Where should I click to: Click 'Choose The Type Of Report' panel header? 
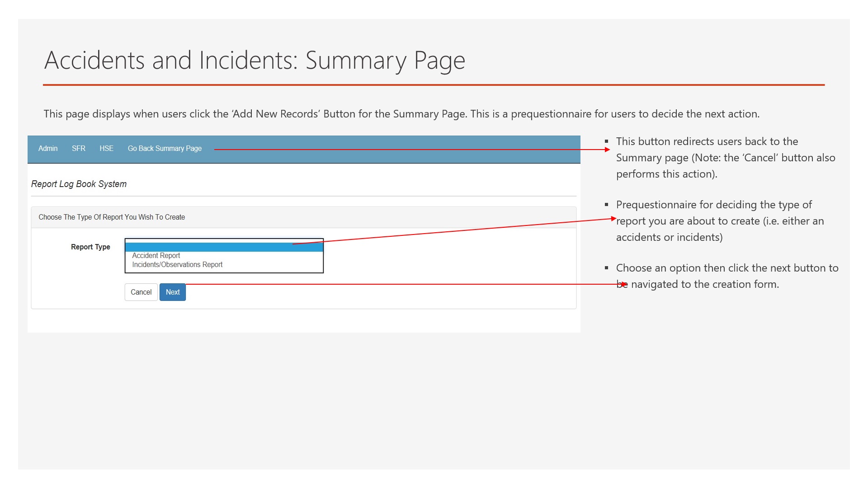click(x=112, y=217)
